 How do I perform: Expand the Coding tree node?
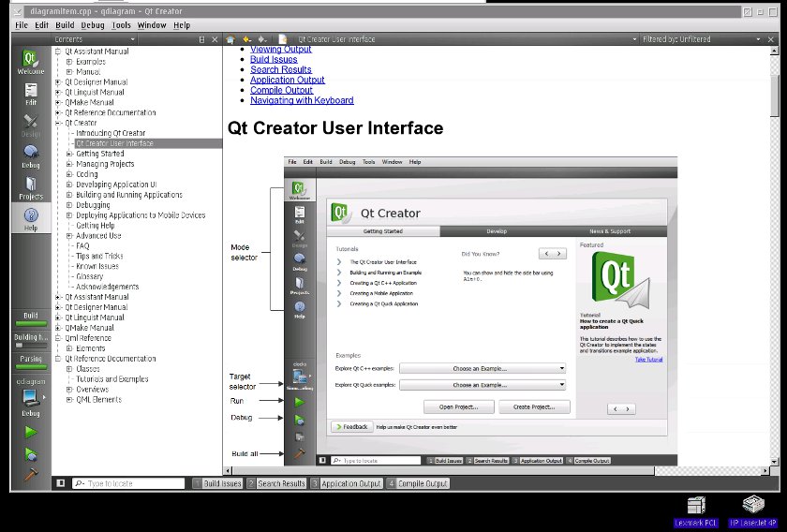[x=69, y=174]
